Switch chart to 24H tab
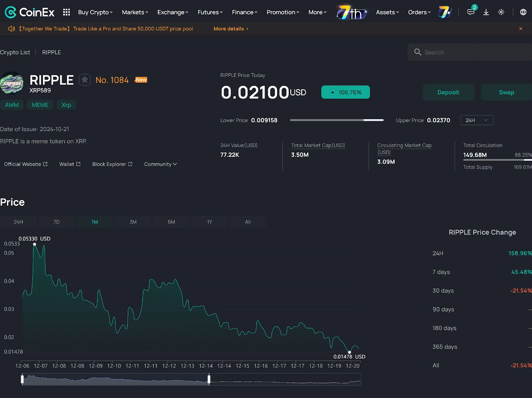The image size is (532, 398). click(18, 222)
